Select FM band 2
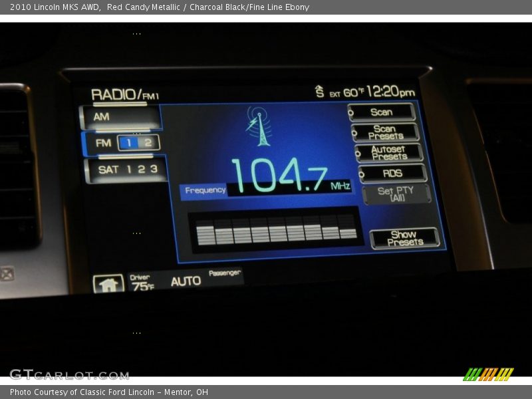 [148, 142]
